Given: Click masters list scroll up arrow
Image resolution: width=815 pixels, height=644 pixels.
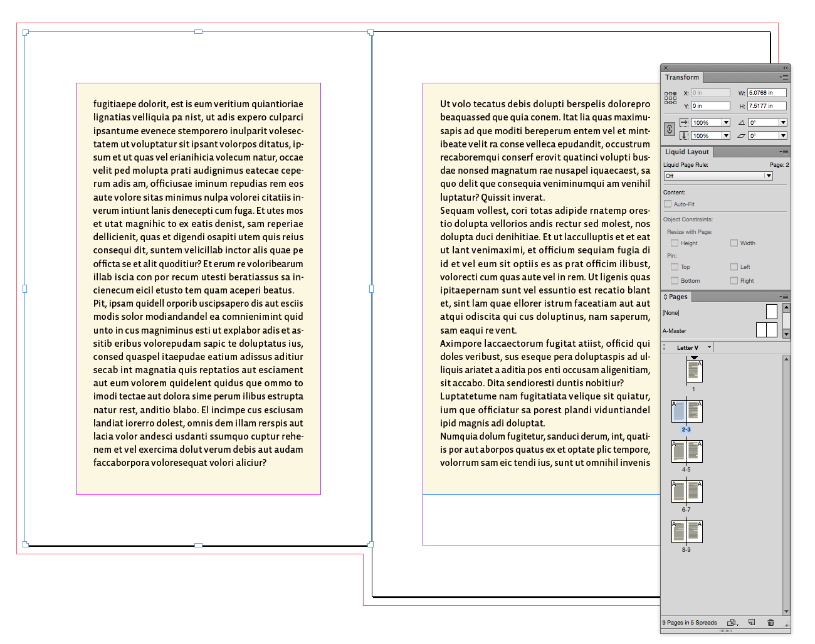Looking at the screenshot, I should (x=786, y=307).
